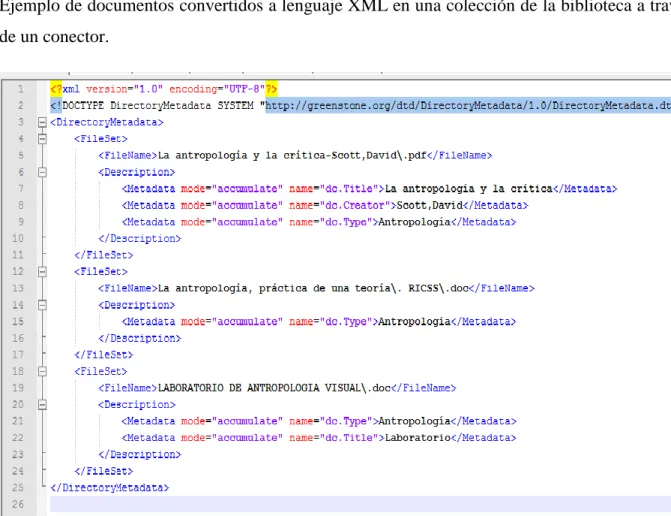Click the dc.Type Antropología line 9
The height and width of the screenshot is (516, 671).
coord(319,222)
